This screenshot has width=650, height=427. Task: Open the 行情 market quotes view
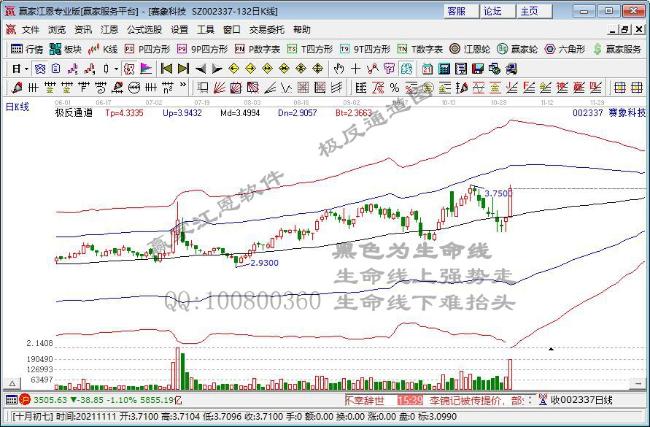[x=27, y=49]
